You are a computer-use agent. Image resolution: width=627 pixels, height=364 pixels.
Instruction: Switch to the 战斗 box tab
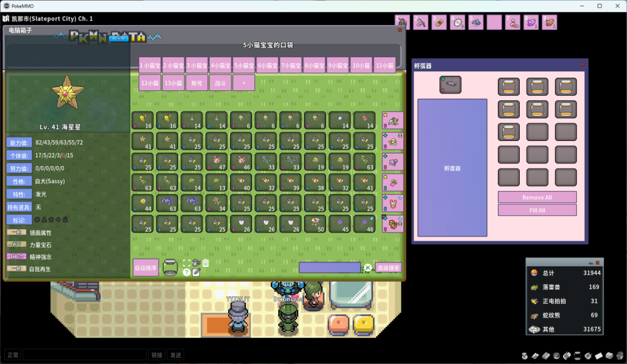219,83
